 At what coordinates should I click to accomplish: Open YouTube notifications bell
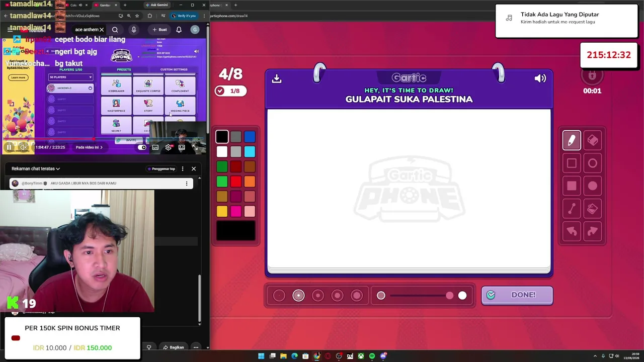pyautogui.click(x=179, y=30)
